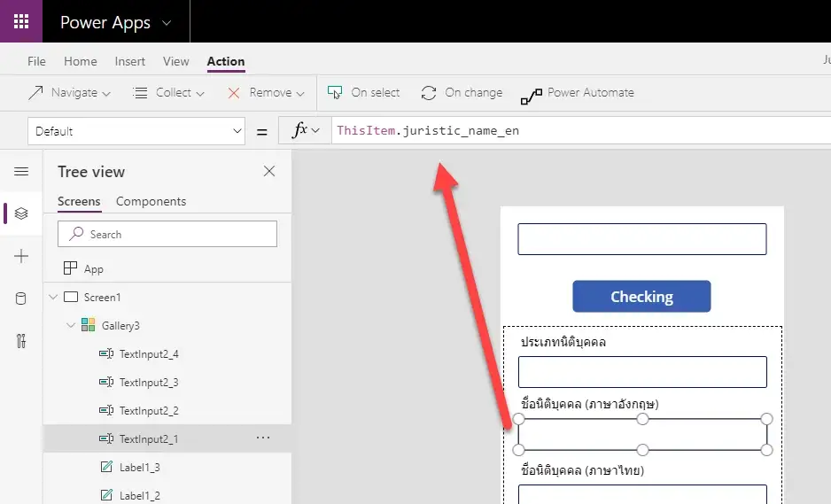Open Power Automate from the ribbon

pyautogui.click(x=577, y=94)
